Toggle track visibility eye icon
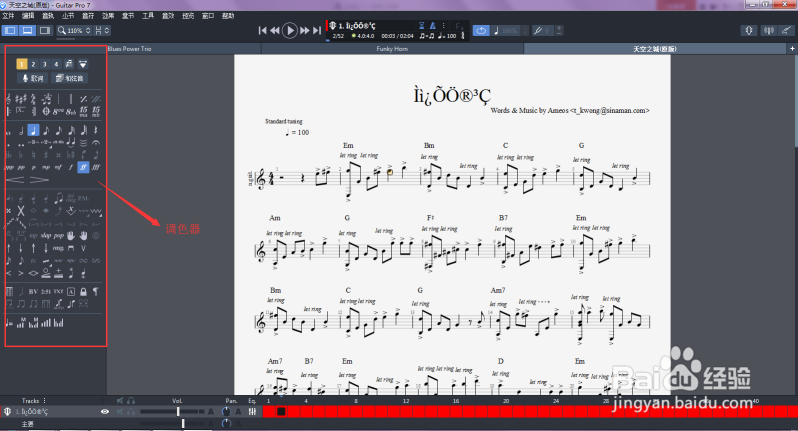Viewport: 798px width, 431px height. pos(105,412)
